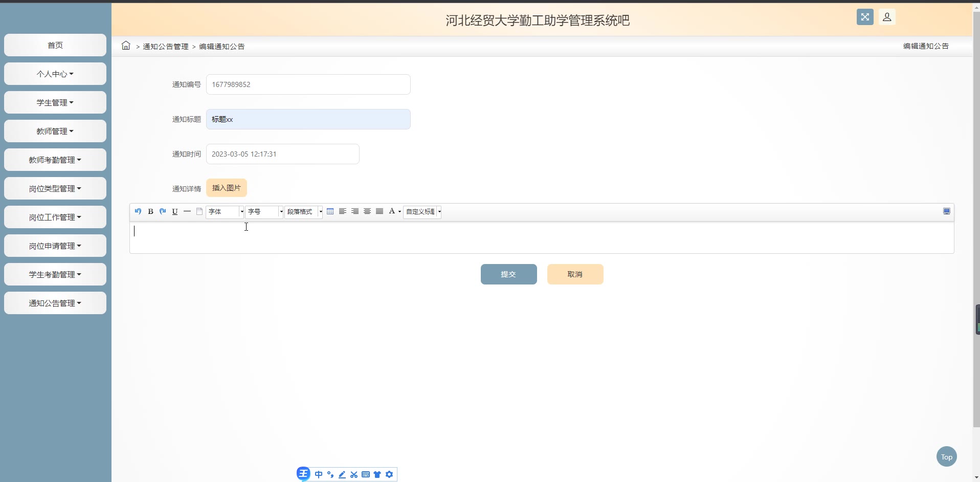Open 首页 in the sidebar

(55, 45)
